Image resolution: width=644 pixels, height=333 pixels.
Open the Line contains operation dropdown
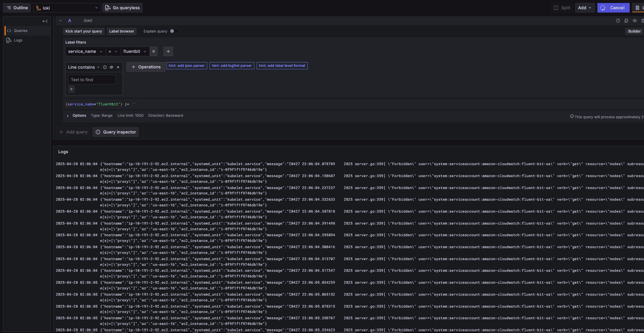coord(84,67)
